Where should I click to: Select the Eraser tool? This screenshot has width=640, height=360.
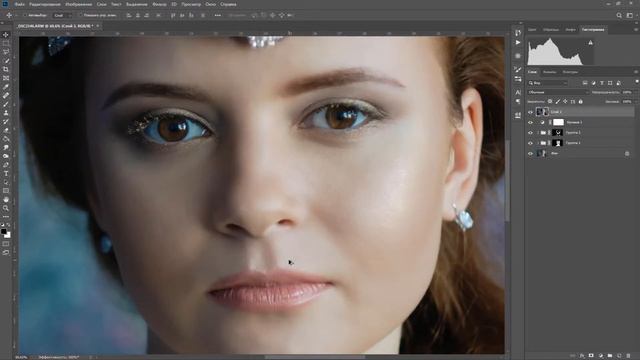[x=6, y=130]
